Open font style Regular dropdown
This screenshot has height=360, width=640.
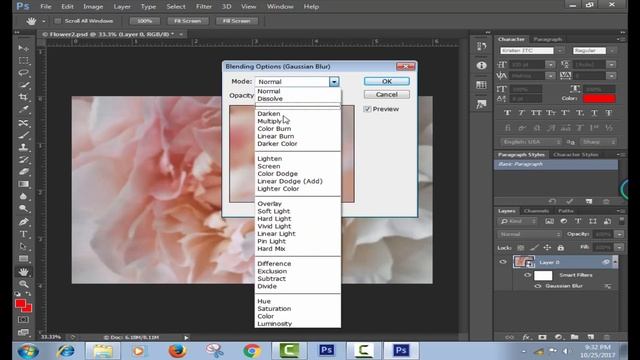tap(612, 51)
